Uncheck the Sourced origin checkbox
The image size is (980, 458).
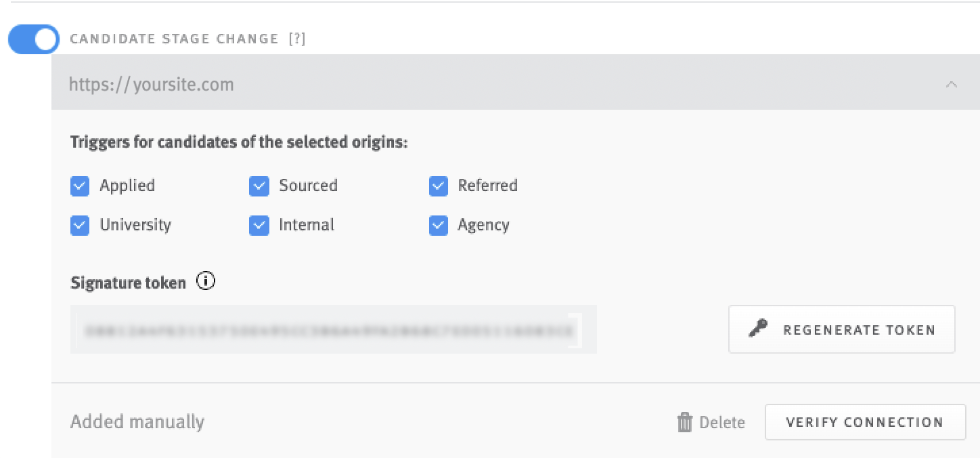(259, 186)
